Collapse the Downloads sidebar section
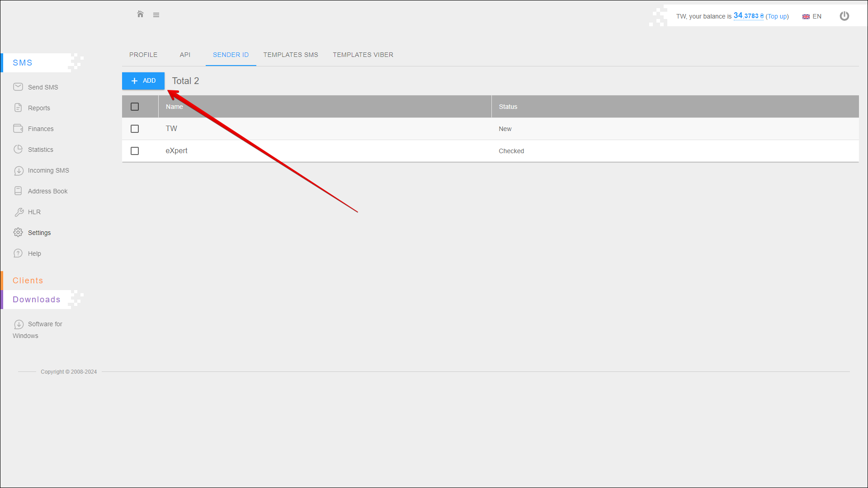The width and height of the screenshot is (868, 488). point(37,300)
